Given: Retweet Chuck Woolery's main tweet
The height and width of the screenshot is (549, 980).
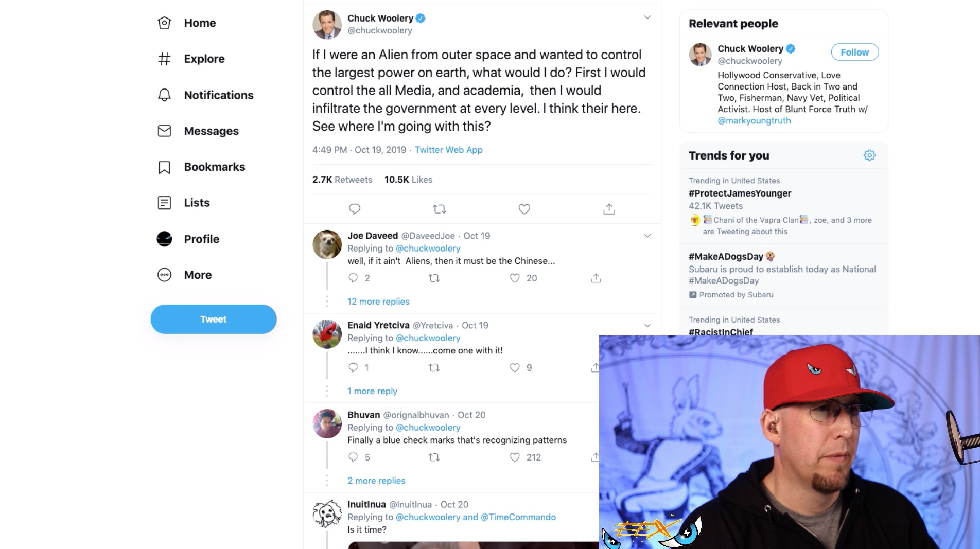Looking at the screenshot, I should pyautogui.click(x=439, y=209).
